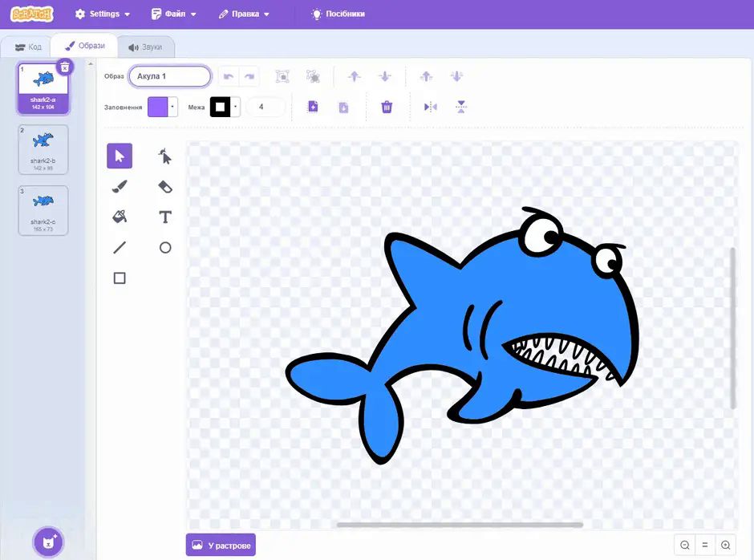Viewport: 754px width, 560px height.
Task: Select the Brush tool
Action: pyautogui.click(x=120, y=187)
